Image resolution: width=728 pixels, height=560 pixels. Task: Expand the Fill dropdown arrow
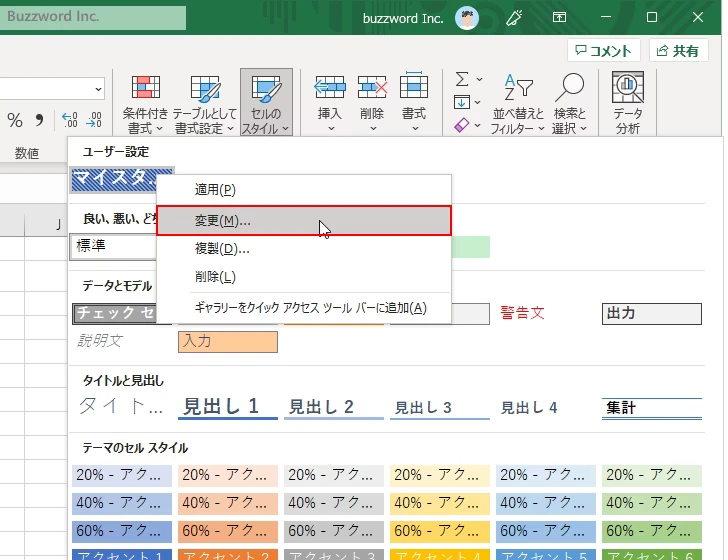[x=478, y=102]
